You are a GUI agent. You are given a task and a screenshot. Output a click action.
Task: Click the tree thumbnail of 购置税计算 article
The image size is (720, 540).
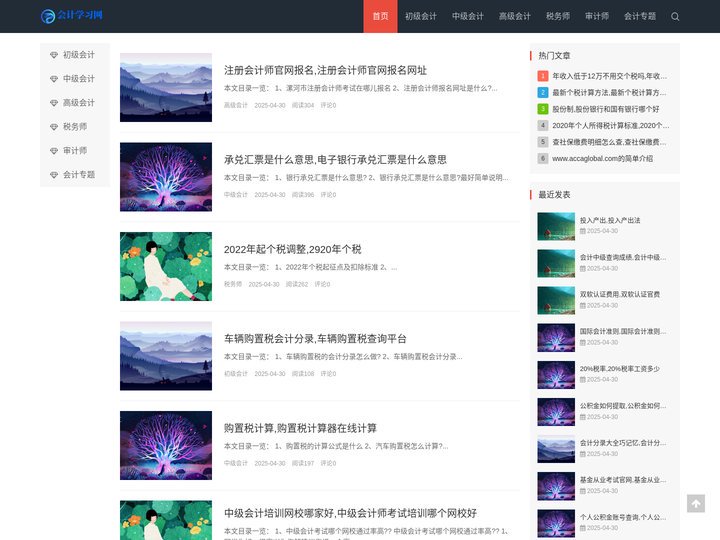pyautogui.click(x=166, y=445)
